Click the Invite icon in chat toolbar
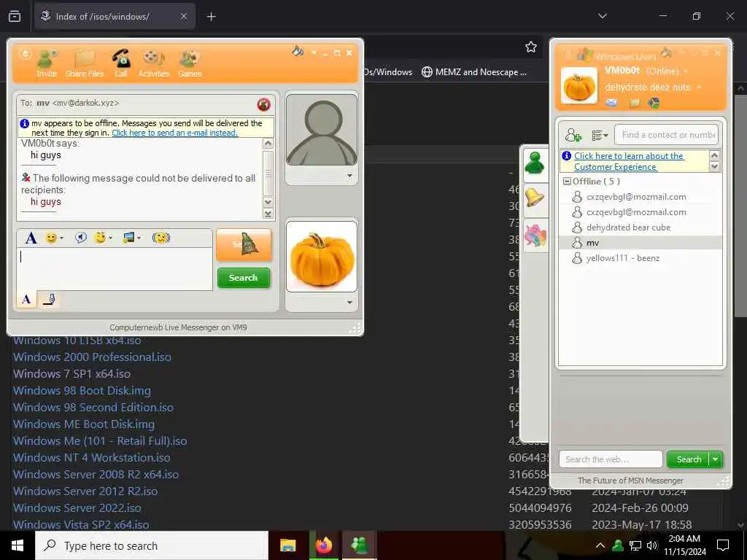Screen dimensions: 747x560 pos(47,63)
